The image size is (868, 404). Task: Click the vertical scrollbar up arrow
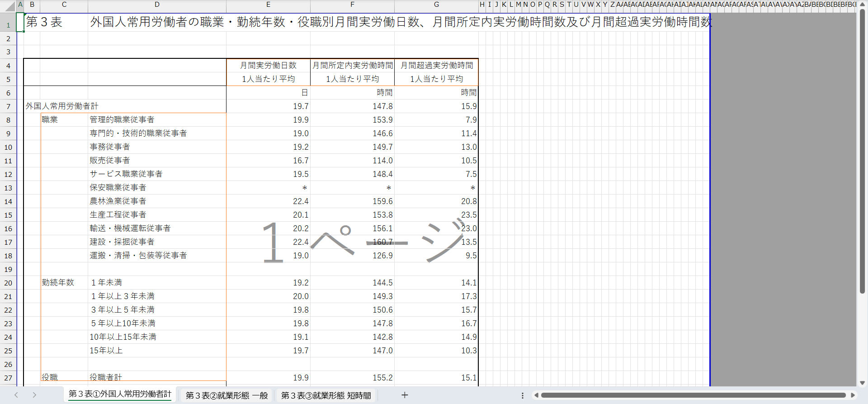click(x=862, y=4)
